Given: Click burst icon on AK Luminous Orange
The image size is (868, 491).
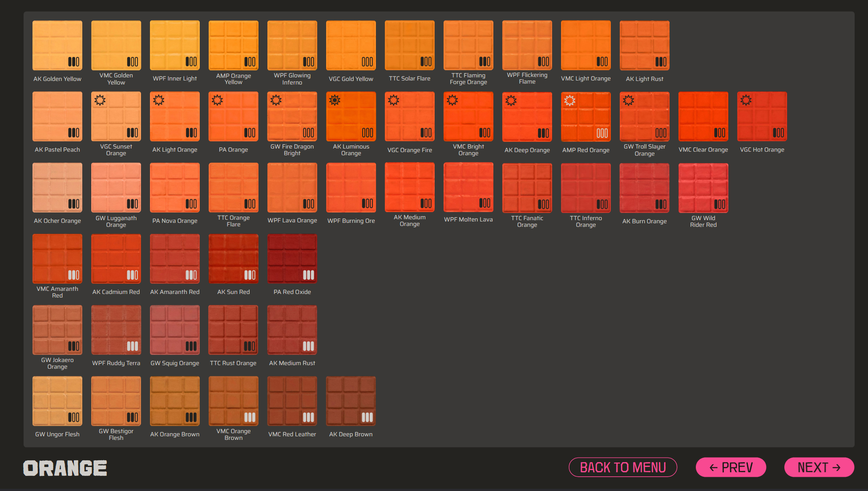Looking at the screenshot, I should click(x=335, y=101).
